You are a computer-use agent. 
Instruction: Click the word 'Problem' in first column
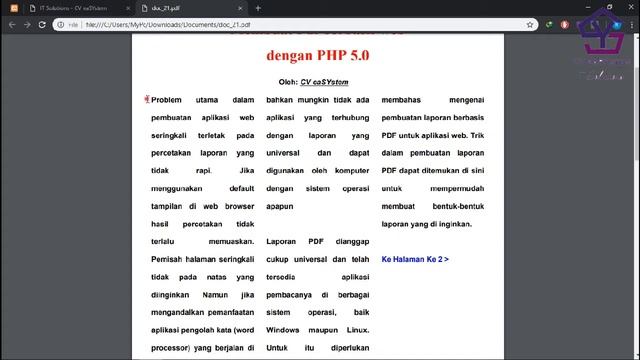pyautogui.click(x=166, y=100)
